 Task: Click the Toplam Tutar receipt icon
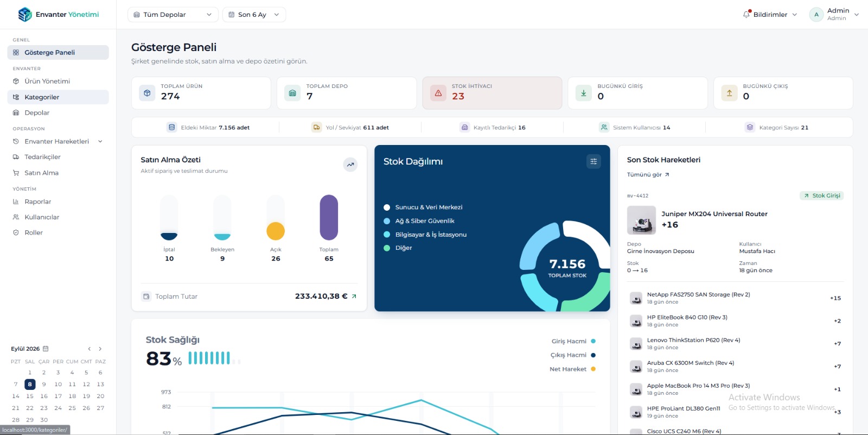tap(146, 297)
